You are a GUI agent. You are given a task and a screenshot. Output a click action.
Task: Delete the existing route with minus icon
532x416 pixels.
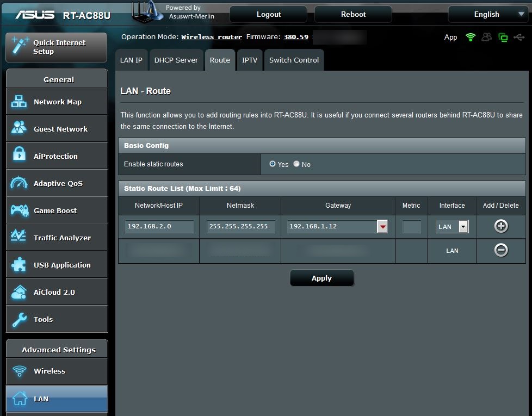click(x=501, y=250)
